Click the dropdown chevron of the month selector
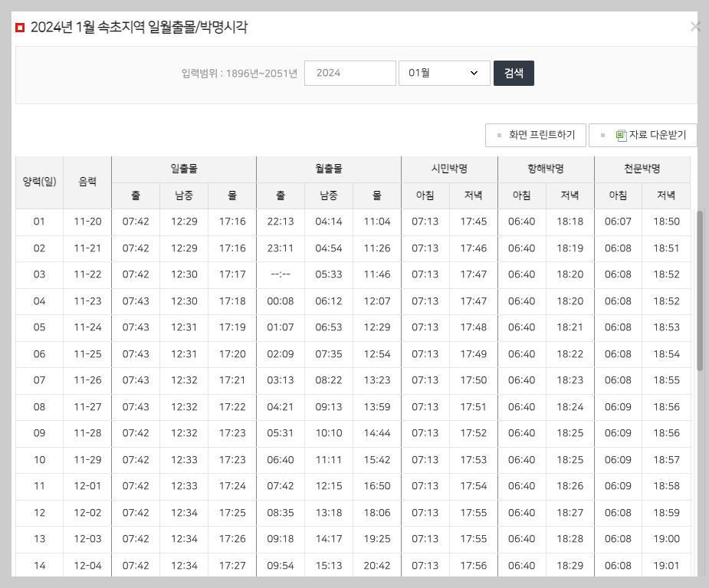709x588 pixels. click(x=475, y=73)
